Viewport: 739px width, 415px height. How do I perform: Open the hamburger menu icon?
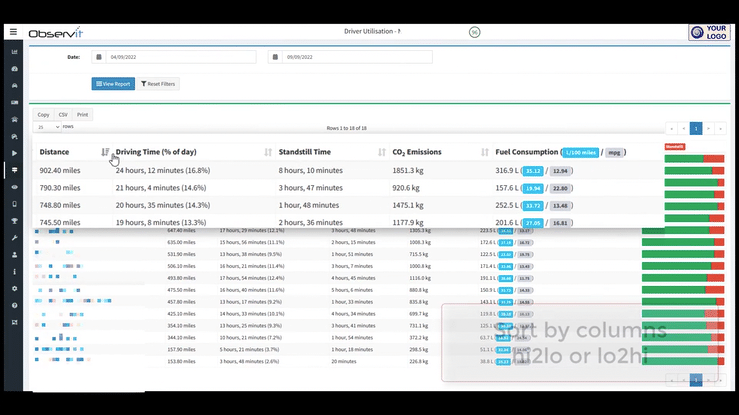(13, 32)
